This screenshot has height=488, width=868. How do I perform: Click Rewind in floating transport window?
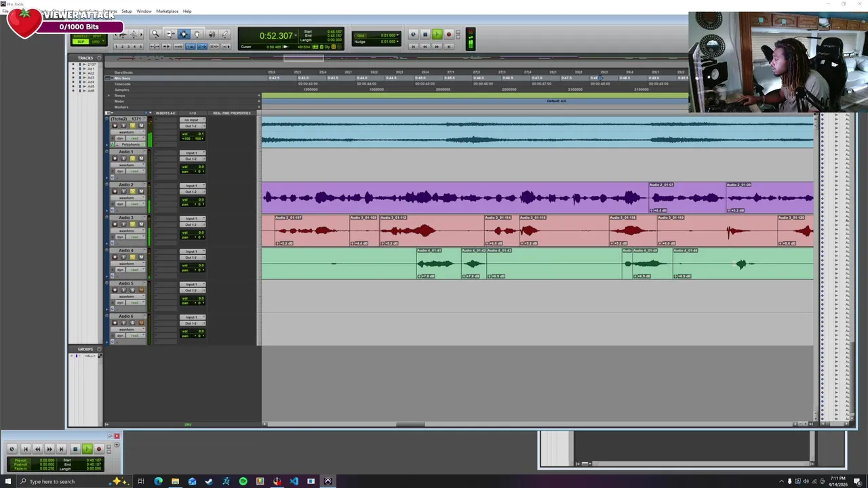click(x=38, y=449)
